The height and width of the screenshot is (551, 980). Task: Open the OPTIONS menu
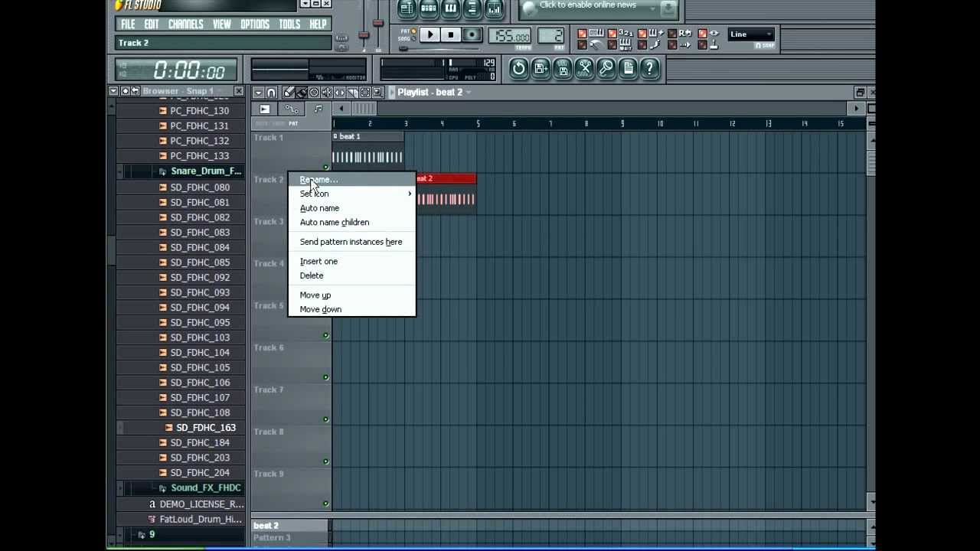(255, 24)
